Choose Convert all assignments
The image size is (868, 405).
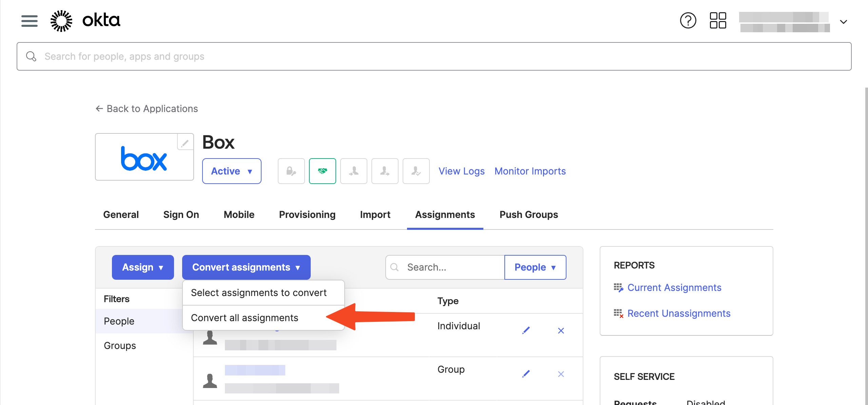[x=264, y=318]
